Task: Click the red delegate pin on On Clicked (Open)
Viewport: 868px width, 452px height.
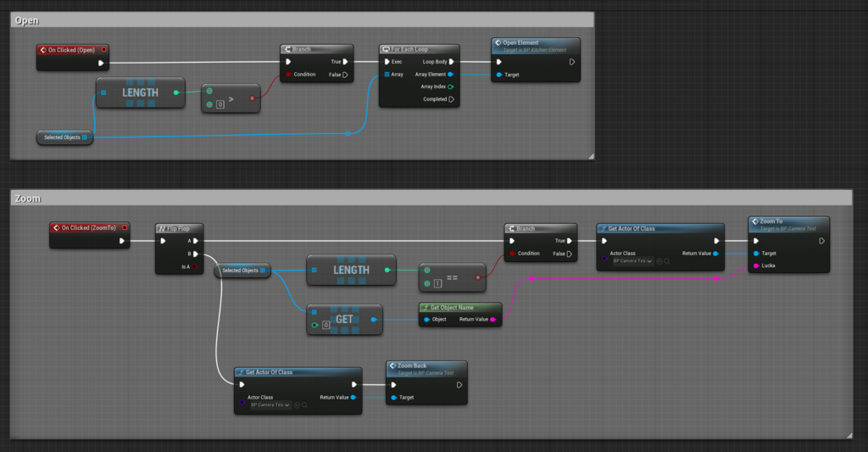Action: 103,49
